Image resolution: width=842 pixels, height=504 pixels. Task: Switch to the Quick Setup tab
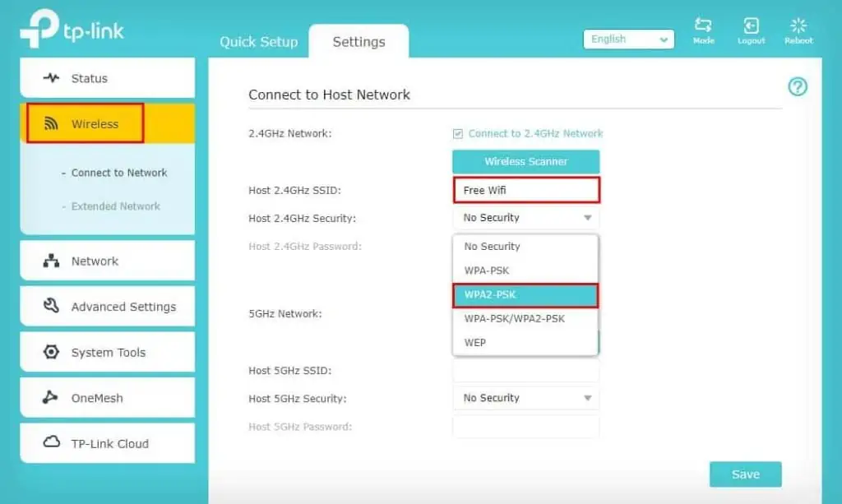(258, 41)
